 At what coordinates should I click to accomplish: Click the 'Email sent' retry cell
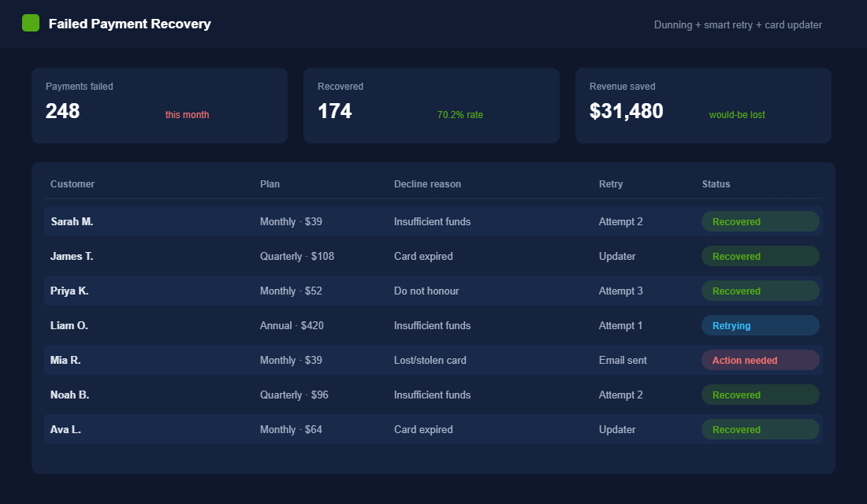point(623,361)
